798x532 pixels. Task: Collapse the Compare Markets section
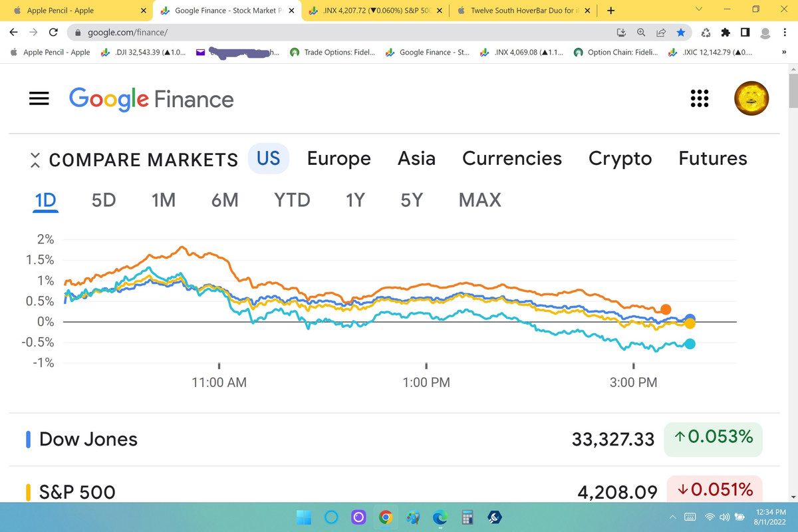pyautogui.click(x=35, y=160)
